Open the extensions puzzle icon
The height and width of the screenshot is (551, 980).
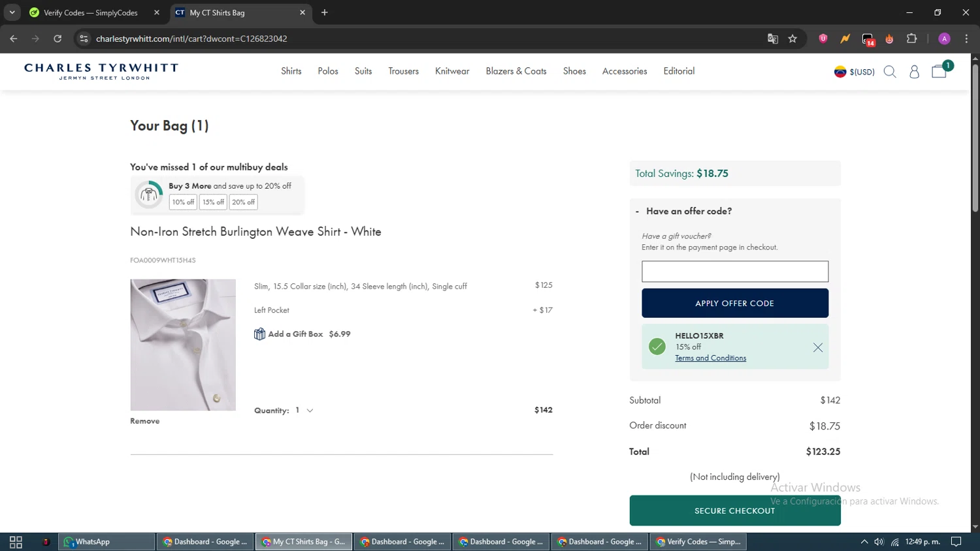(x=912, y=39)
